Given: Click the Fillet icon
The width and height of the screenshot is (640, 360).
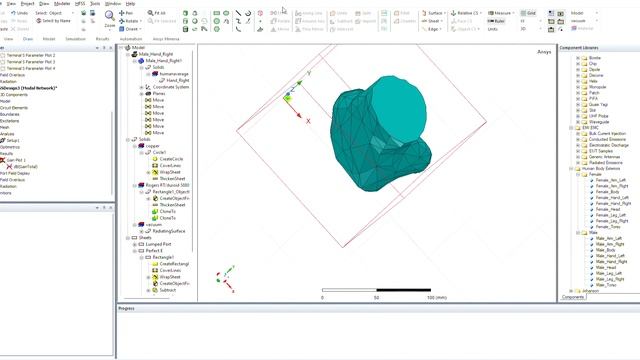Looking at the screenshot, I should tap(396, 13).
